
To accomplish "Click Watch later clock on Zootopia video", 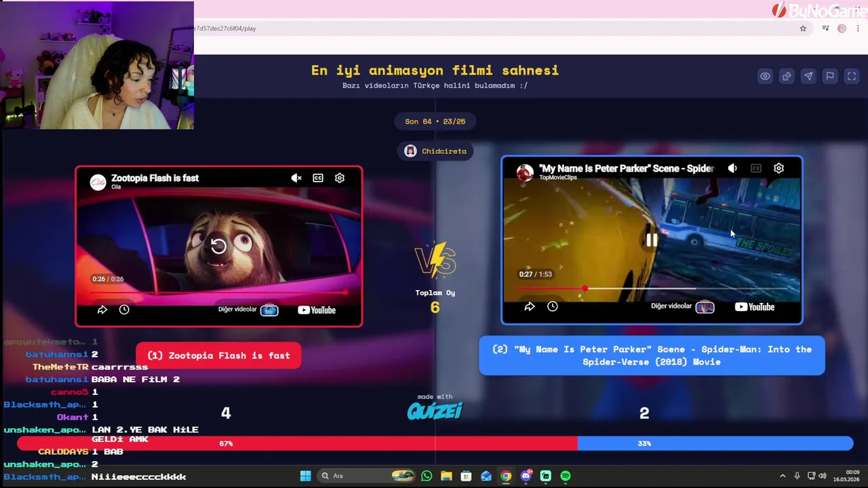I will tap(124, 310).
